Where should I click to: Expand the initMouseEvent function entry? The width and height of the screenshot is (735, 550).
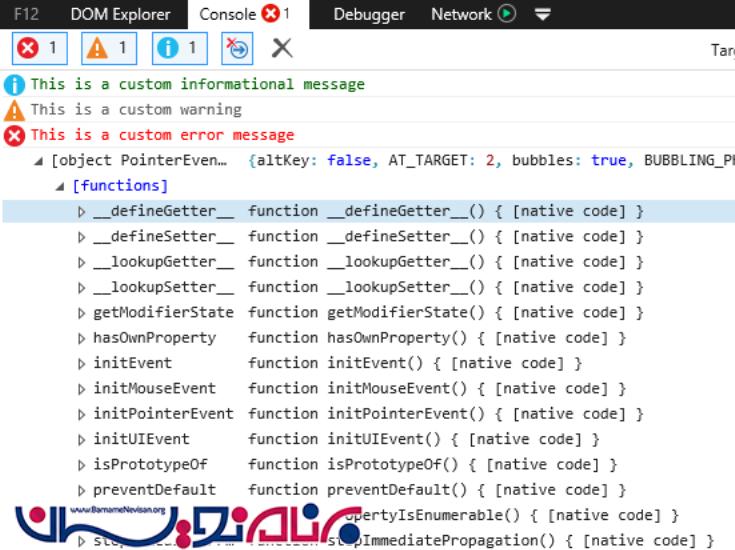pos(82,388)
